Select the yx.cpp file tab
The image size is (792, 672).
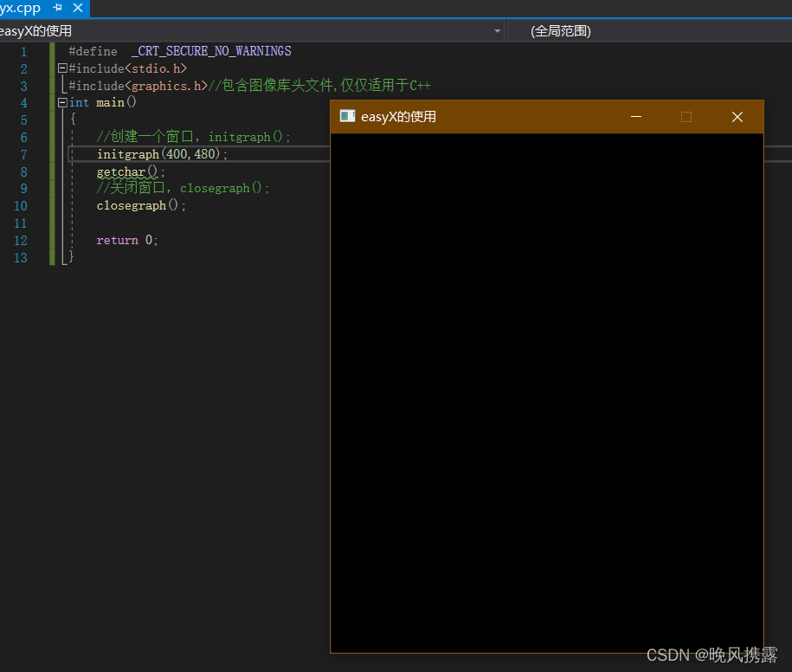point(21,8)
